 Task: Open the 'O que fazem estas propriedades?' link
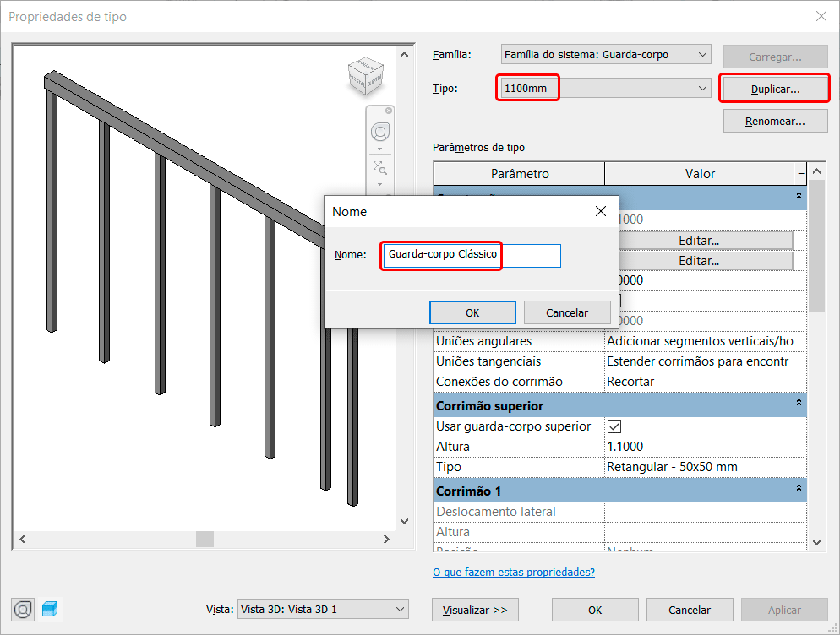tap(513, 573)
